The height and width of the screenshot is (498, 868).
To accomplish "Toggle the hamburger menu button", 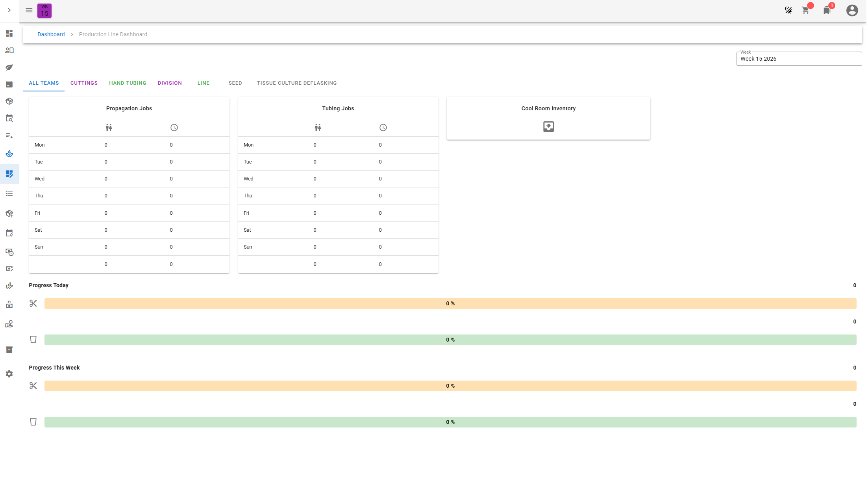I will click(29, 10).
